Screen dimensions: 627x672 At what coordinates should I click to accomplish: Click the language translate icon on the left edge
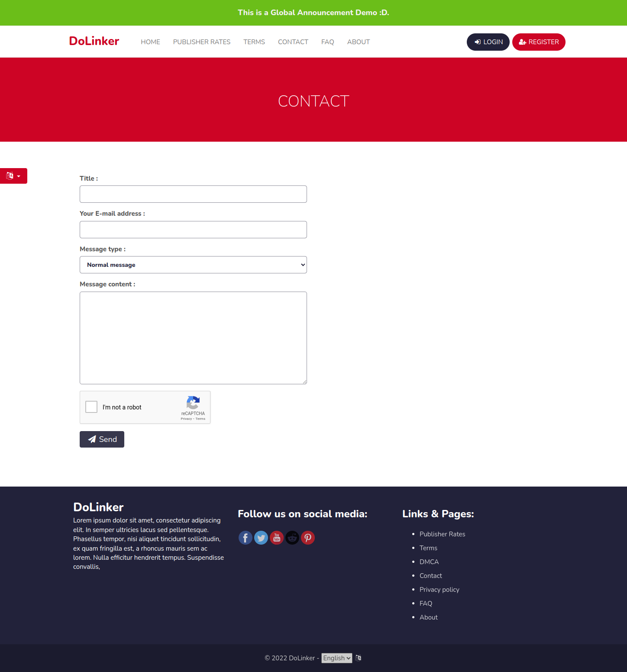pyautogui.click(x=10, y=176)
